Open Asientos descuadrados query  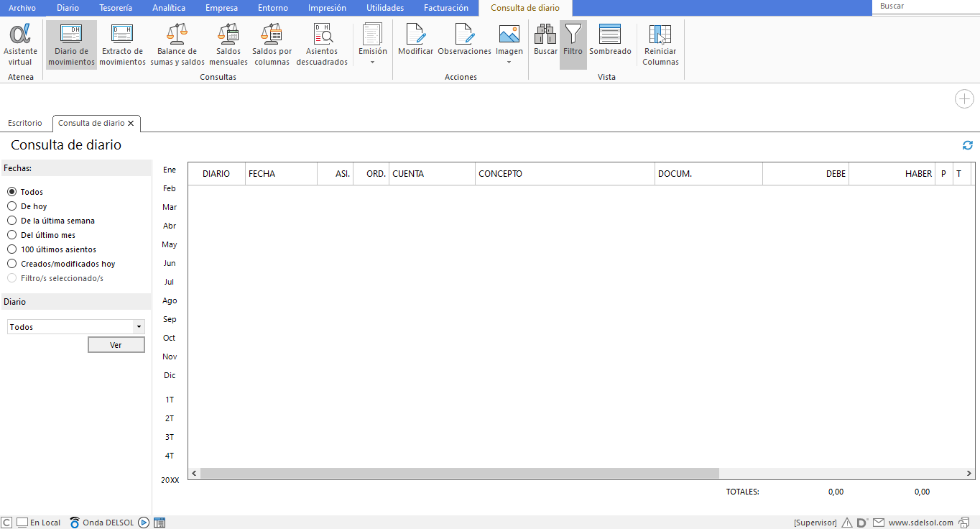(322, 45)
